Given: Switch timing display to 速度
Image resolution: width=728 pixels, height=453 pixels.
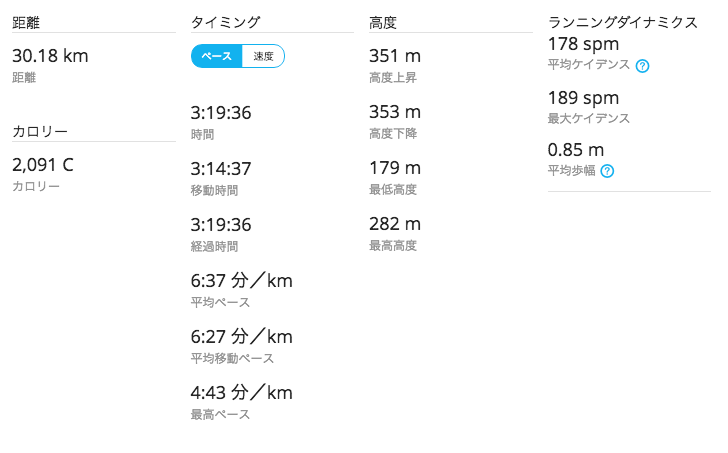Looking at the screenshot, I should click(x=263, y=56).
